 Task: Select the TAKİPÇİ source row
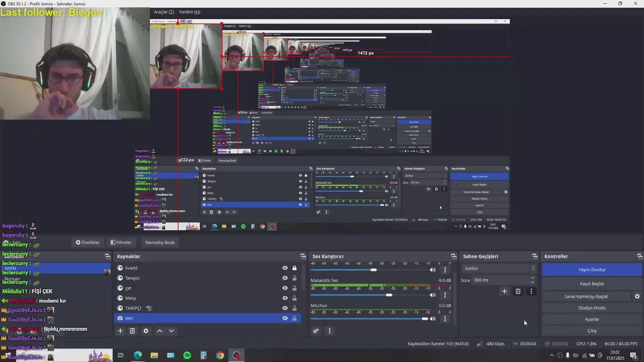208,308
